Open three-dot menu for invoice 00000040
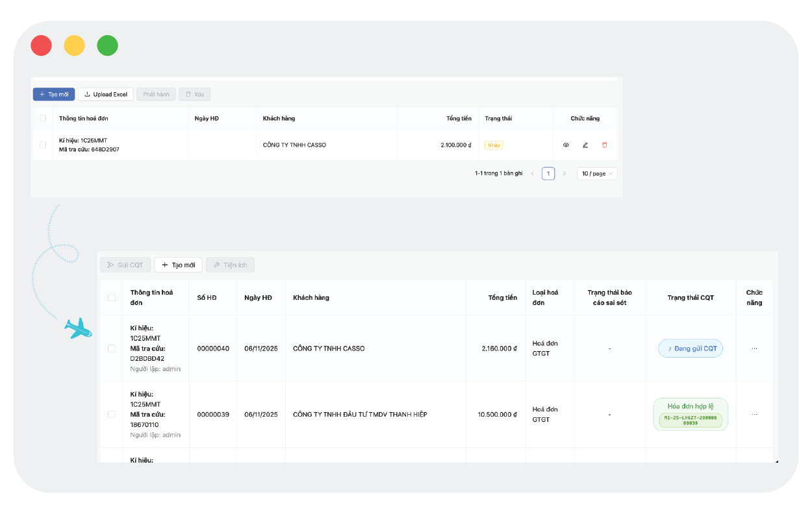812x514 pixels. pyautogui.click(x=754, y=349)
